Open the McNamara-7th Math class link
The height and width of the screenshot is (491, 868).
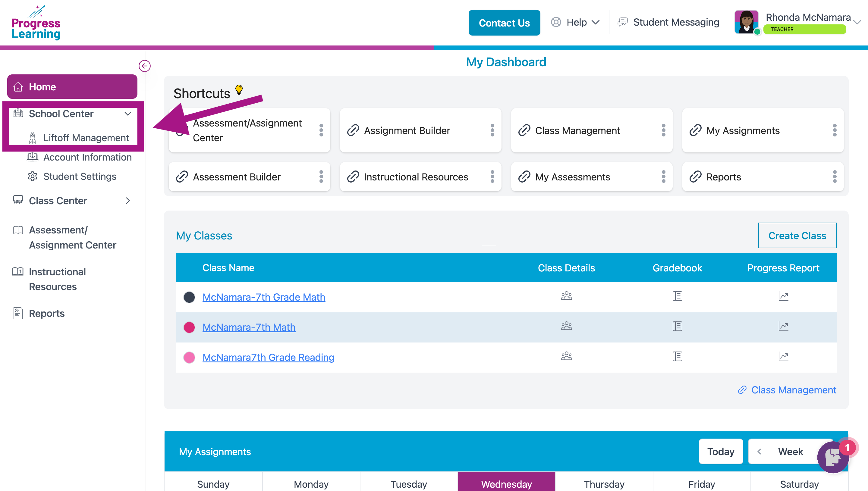[x=249, y=327]
